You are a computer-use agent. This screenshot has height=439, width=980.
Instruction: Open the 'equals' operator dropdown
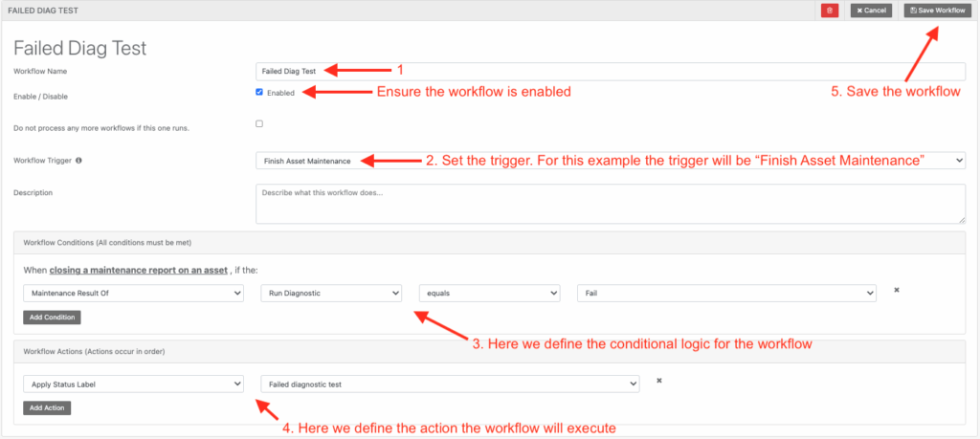pyautogui.click(x=489, y=293)
